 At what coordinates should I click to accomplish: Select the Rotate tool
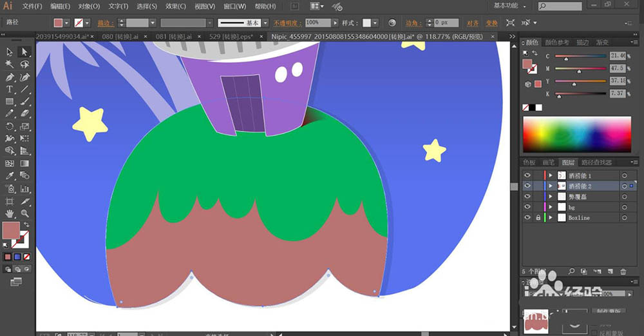pyautogui.click(x=10, y=126)
